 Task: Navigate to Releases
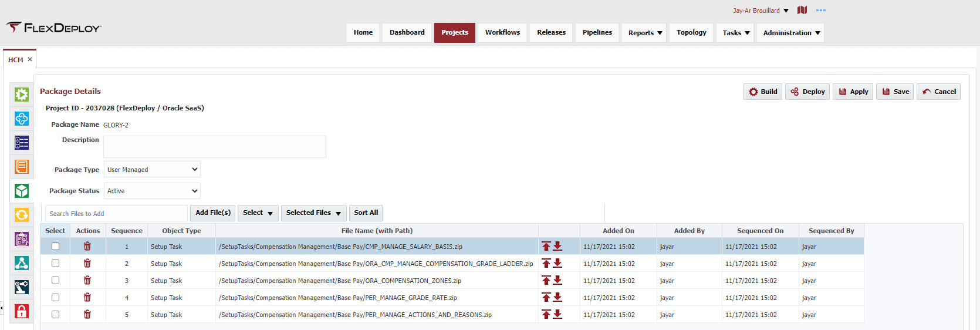tap(551, 33)
